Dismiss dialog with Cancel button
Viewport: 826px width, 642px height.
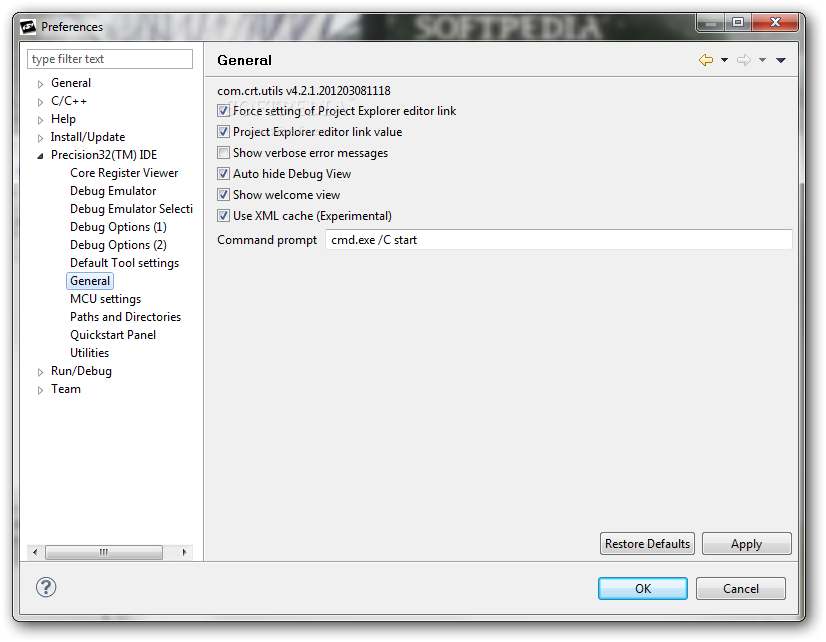[741, 588]
